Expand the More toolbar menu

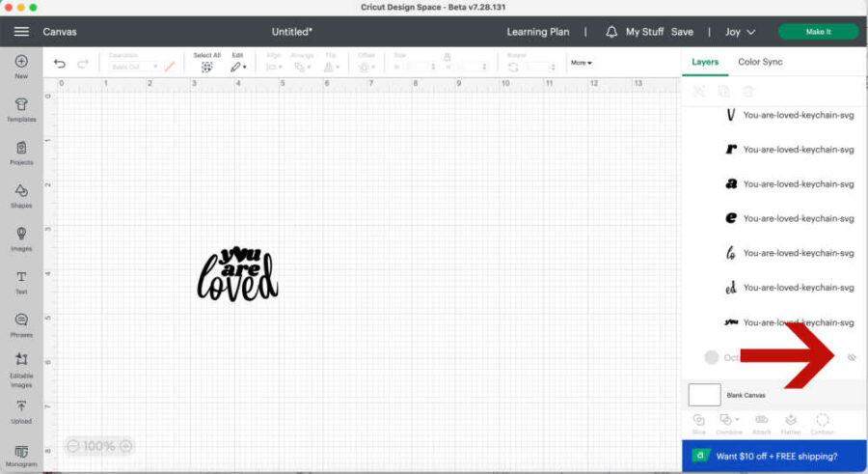tap(581, 63)
